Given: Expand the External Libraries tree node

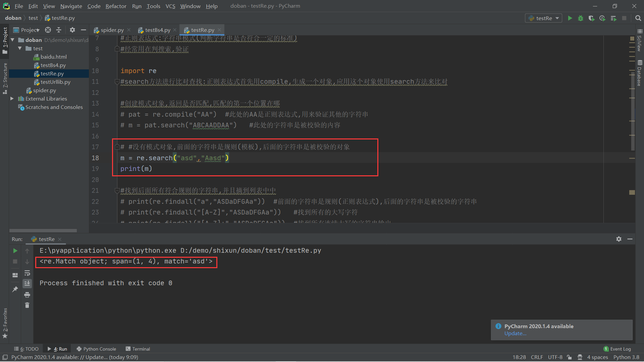Looking at the screenshot, I should [12, 99].
